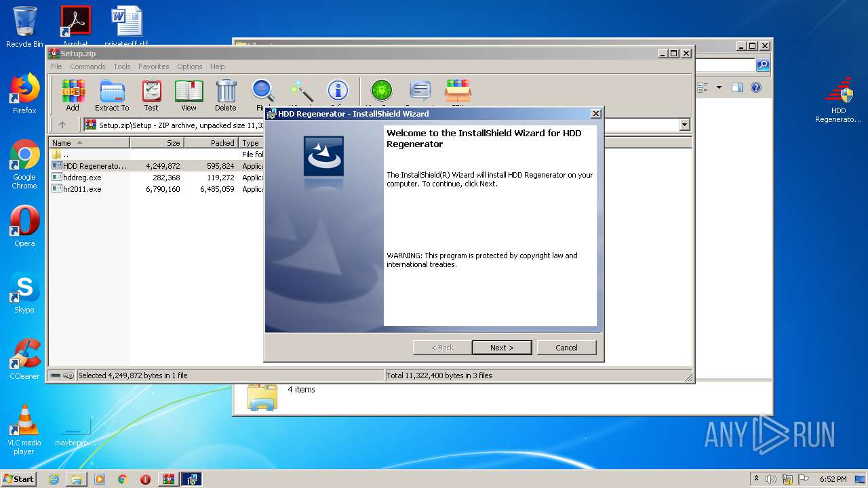Click the Chrome taskbar icon

coord(123,479)
